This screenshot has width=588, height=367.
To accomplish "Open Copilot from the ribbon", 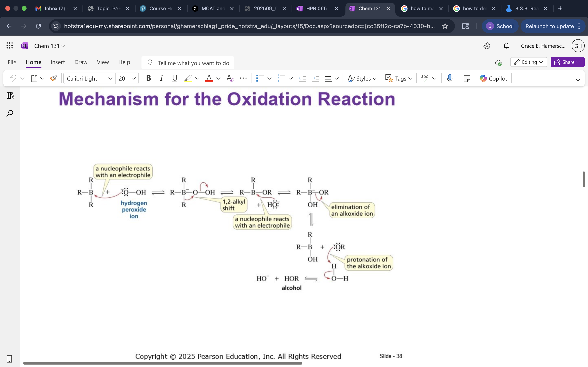I will point(493,78).
